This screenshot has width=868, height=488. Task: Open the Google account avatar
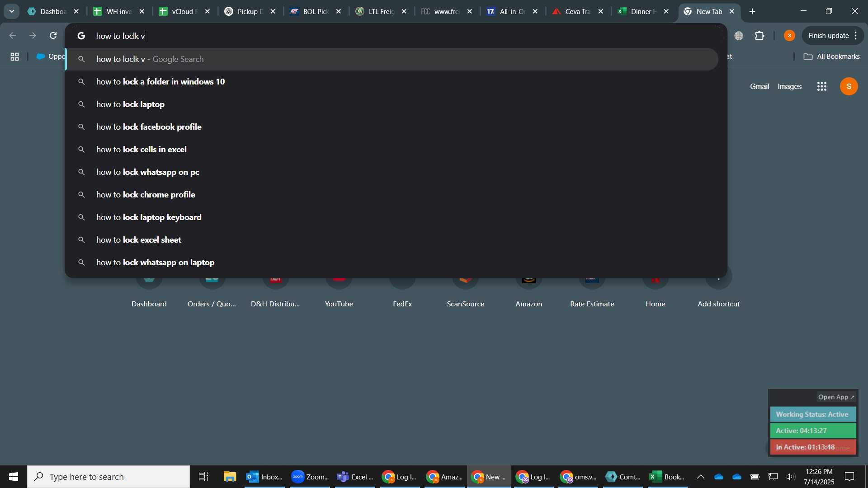(849, 86)
